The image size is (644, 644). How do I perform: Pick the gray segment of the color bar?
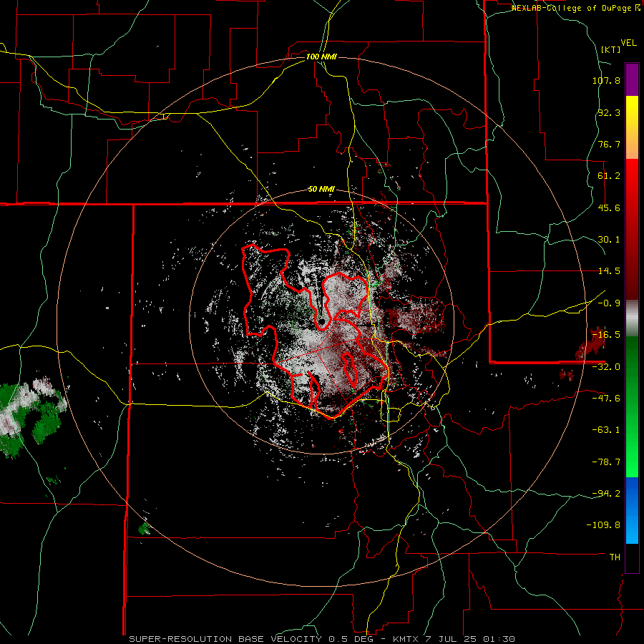tap(632, 318)
